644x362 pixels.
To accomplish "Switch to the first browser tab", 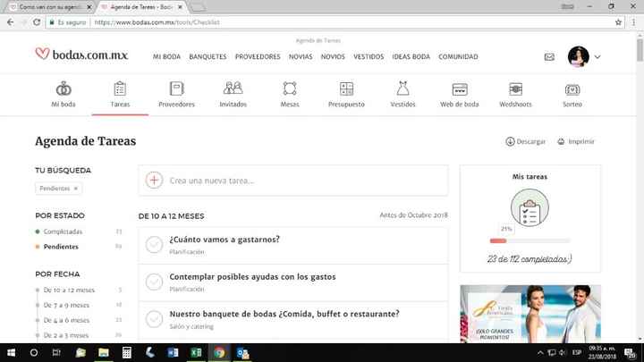I will [49, 7].
